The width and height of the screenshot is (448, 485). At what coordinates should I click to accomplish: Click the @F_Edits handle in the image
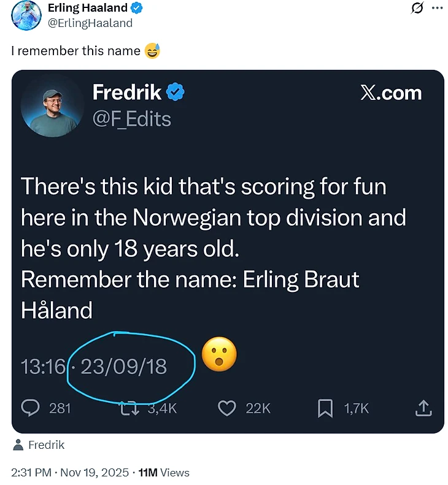point(131,118)
